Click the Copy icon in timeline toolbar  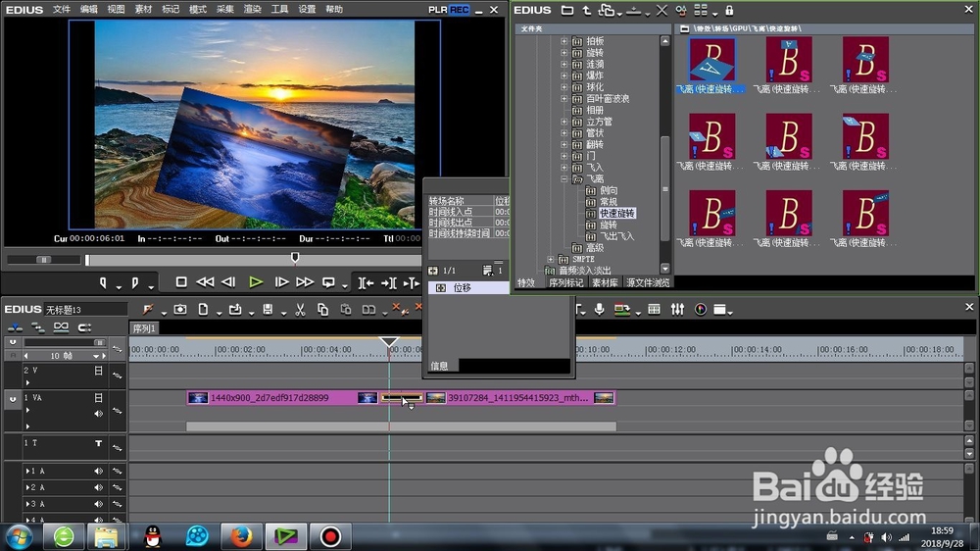click(x=322, y=309)
